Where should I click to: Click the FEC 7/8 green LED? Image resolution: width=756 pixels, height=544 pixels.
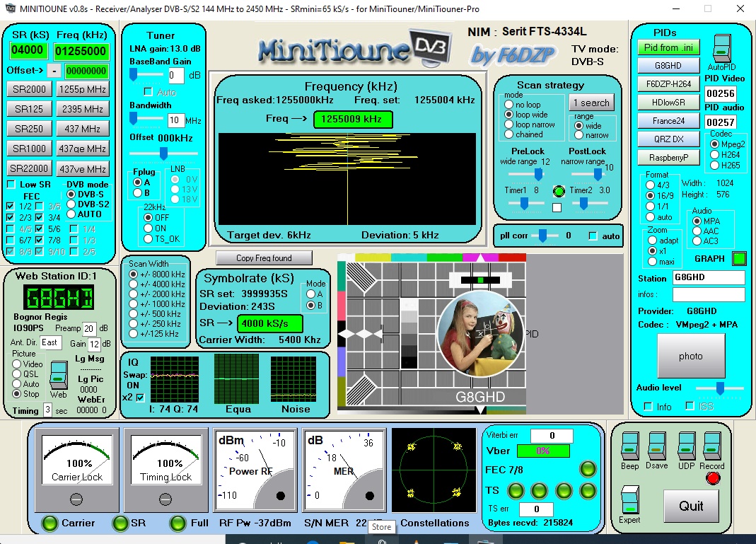click(x=588, y=469)
